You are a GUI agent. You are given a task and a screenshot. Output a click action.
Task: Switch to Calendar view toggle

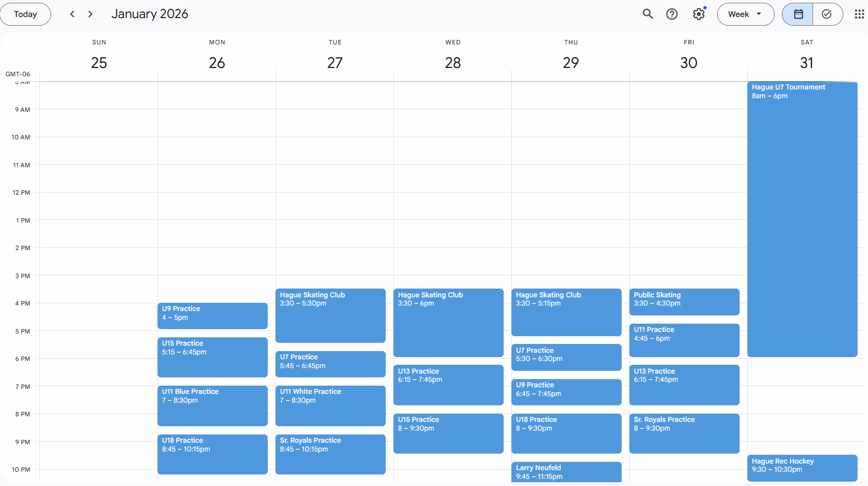(x=798, y=14)
